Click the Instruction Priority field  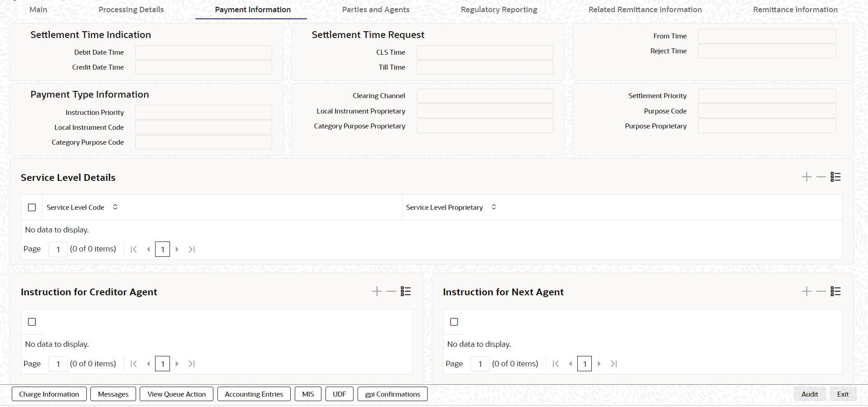pos(203,112)
